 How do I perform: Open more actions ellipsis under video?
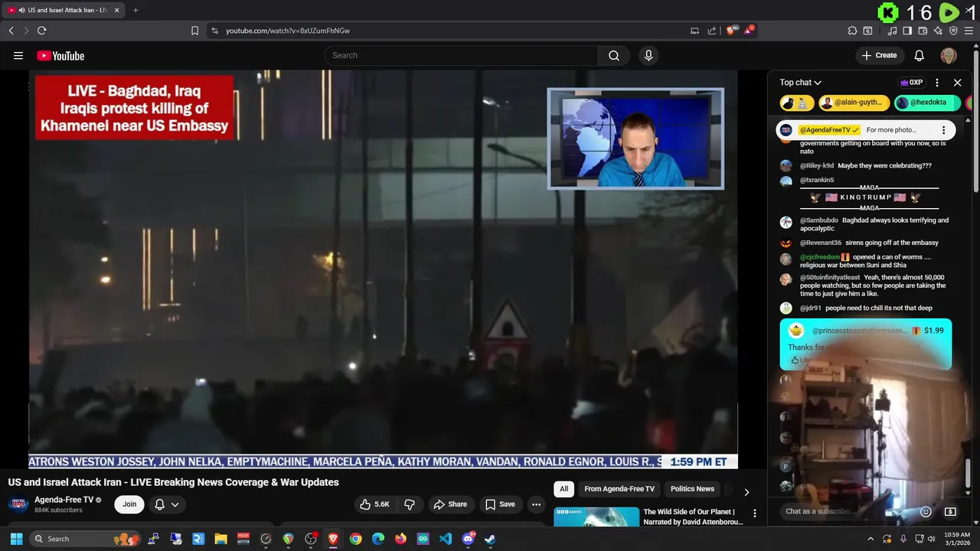pyautogui.click(x=536, y=504)
